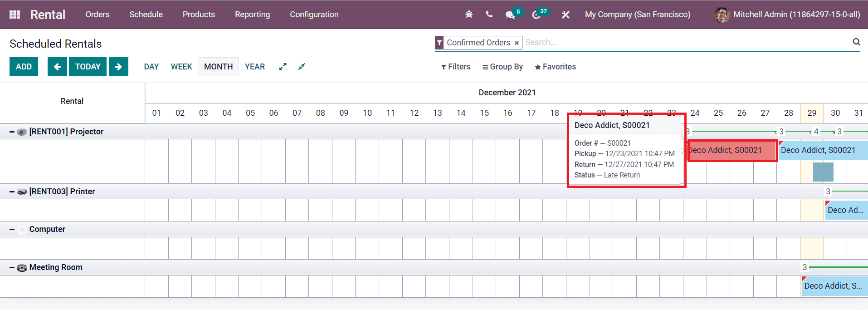Switch to MONTH view
Screen dimensions: 868x310
(x=218, y=67)
